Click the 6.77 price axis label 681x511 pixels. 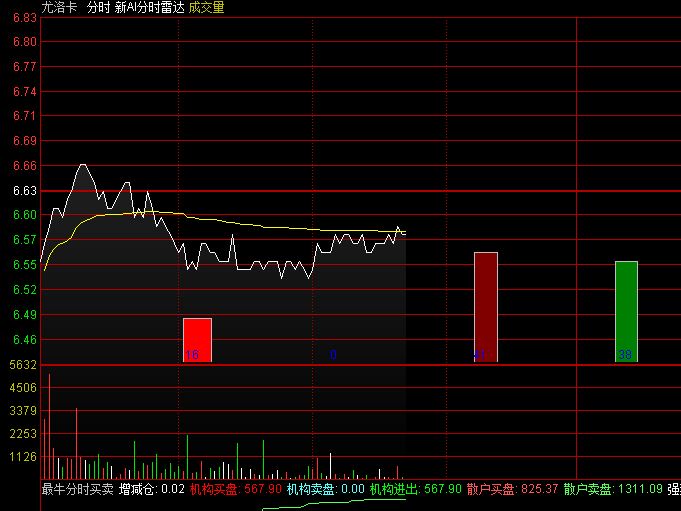pos(25,67)
